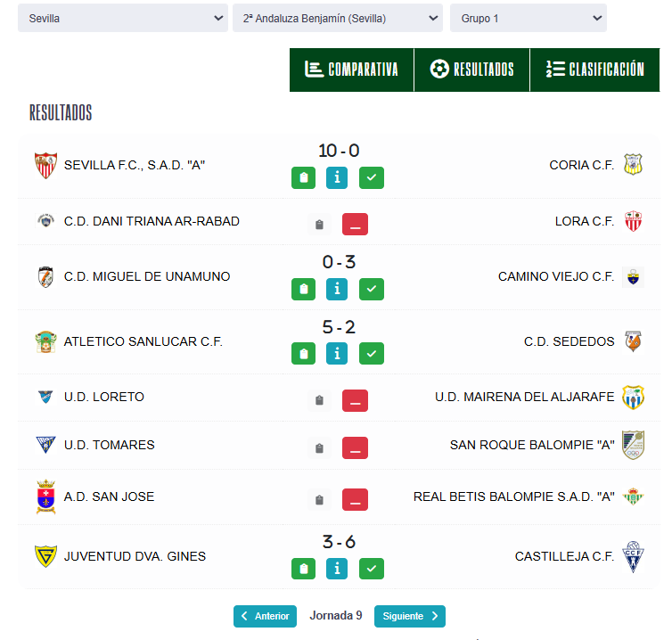Click red status icon for A.D. San Jose match
672x640 pixels.
pyautogui.click(x=355, y=500)
